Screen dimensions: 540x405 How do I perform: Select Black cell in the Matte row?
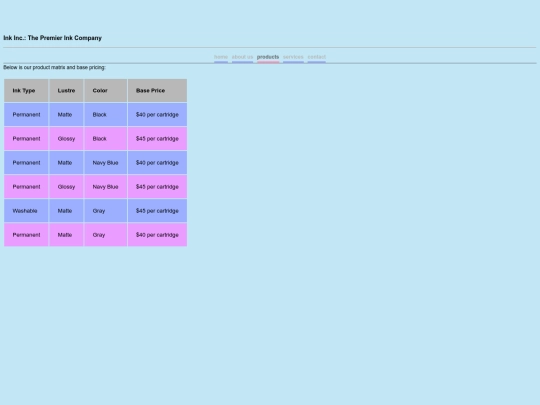click(x=105, y=115)
